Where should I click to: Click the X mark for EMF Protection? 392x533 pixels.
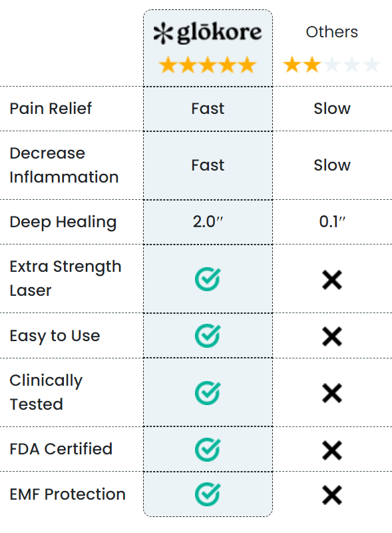tap(332, 495)
